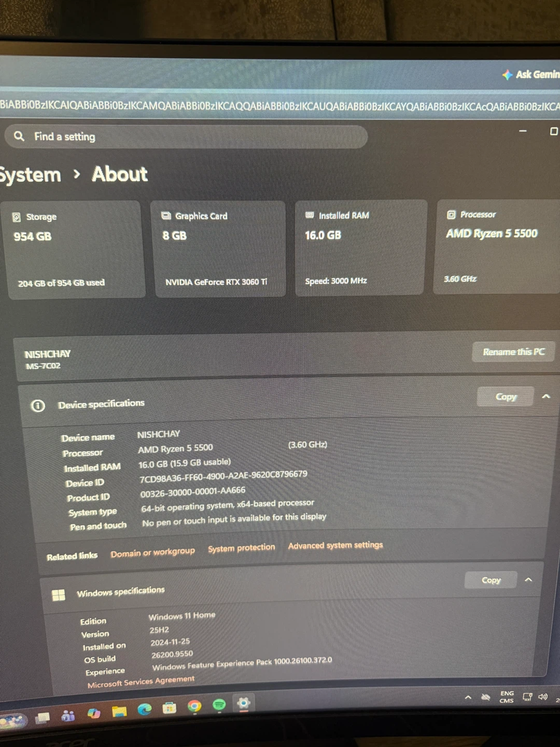This screenshot has width=560, height=747.
Task: Open the Graphics Card 8 GB card
Action: (x=218, y=249)
